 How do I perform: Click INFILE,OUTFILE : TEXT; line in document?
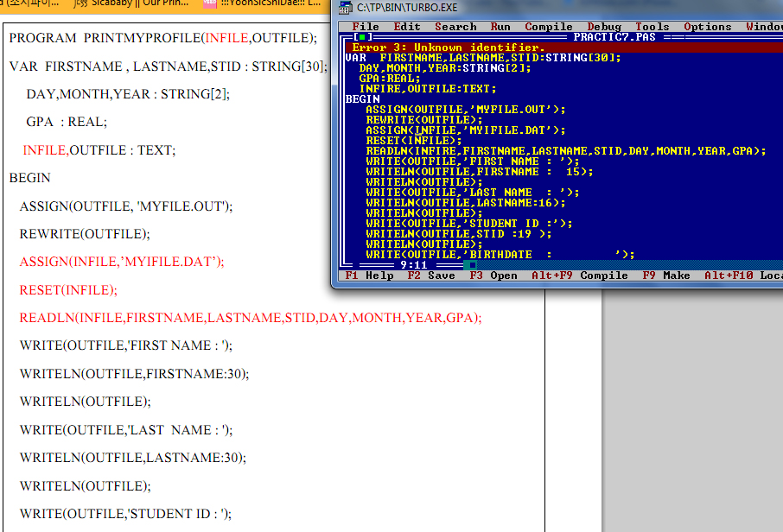click(x=99, y=150)
